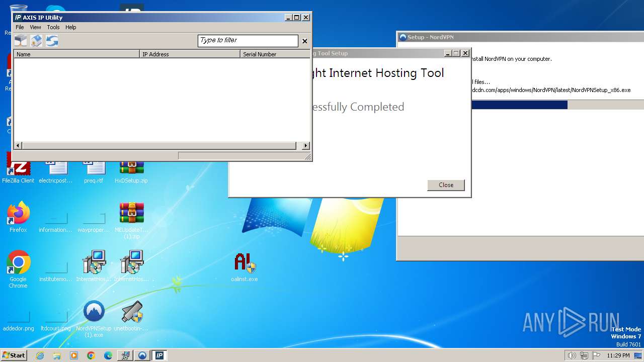Switch to AXIS IP Utility taskbar button

(x=159, y=355)
